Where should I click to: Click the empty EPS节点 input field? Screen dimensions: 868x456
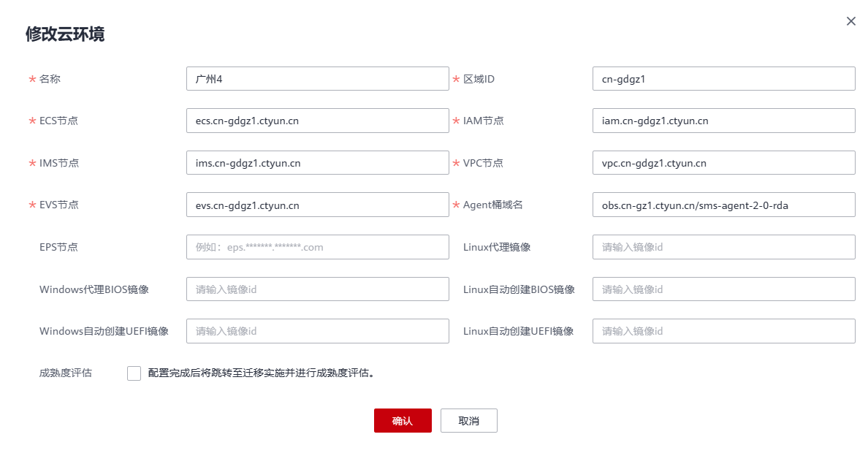(317, 246)
